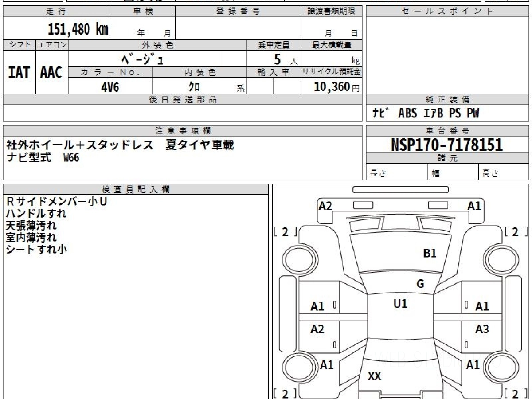Select the IAT shift value
This screenshot has width=532, height=399.
(x=19, y=73)
